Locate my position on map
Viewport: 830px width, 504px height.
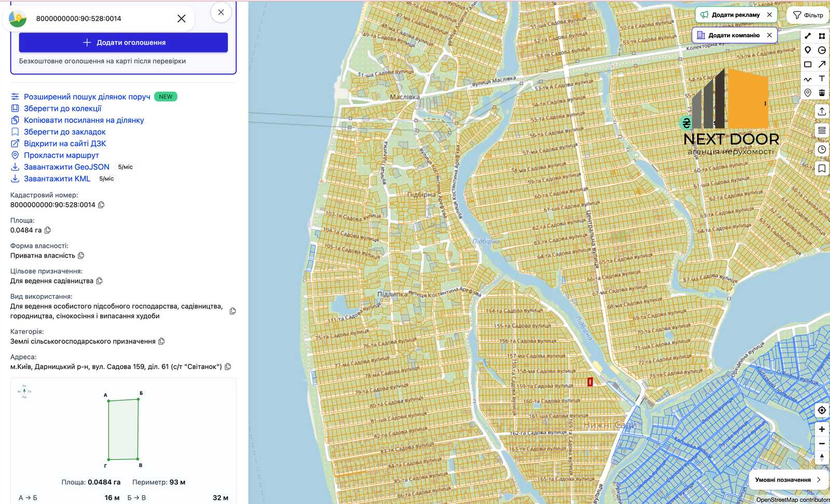pos(822,410)
